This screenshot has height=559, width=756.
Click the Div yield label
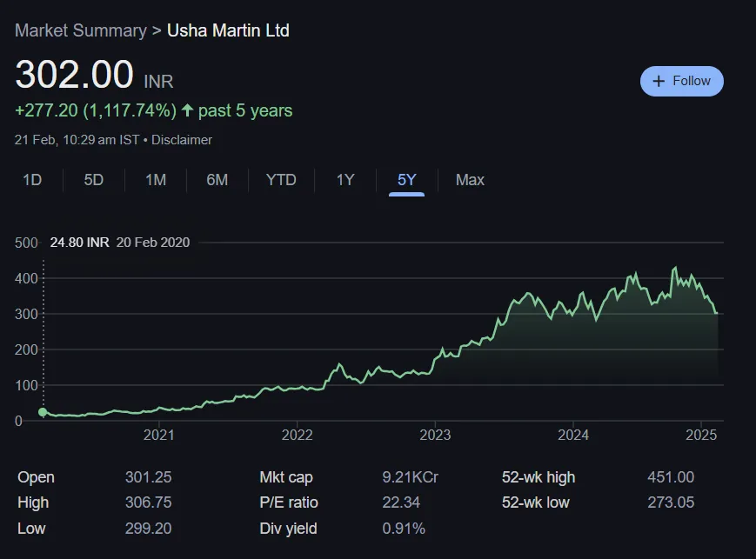coord(288,529)
